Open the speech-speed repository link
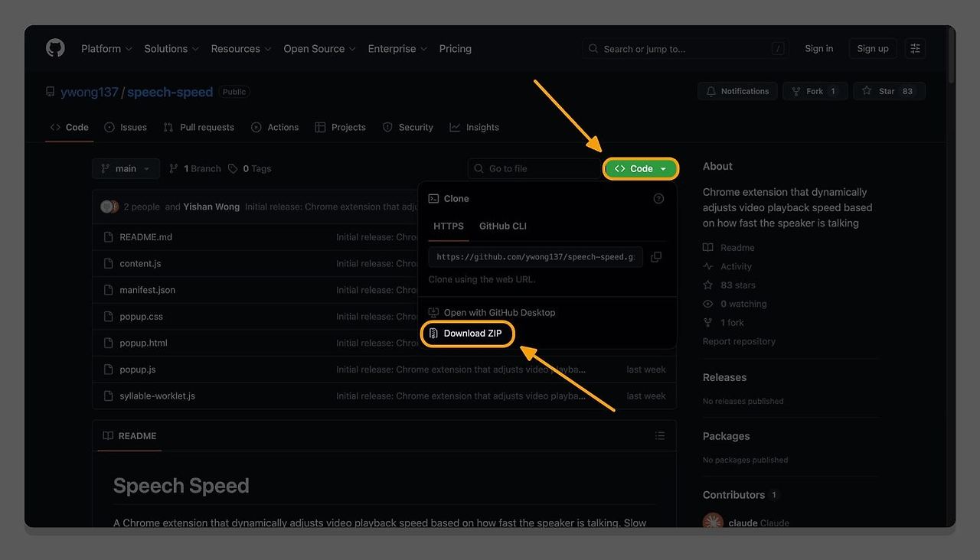 [x=170, y=92]
